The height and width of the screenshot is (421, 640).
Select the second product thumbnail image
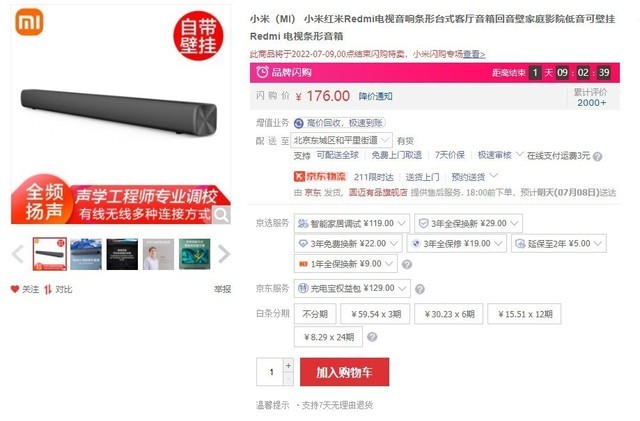86,254
